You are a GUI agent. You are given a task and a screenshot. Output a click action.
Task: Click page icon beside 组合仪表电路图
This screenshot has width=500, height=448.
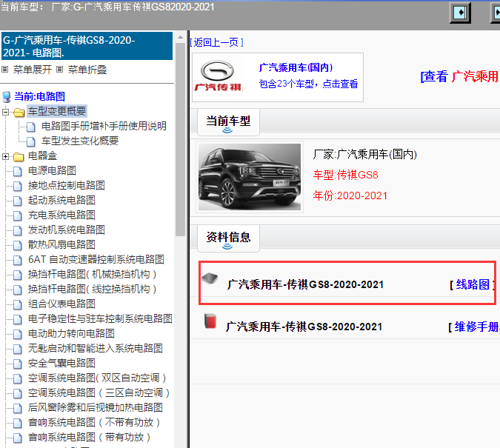[x=18, y=305]
